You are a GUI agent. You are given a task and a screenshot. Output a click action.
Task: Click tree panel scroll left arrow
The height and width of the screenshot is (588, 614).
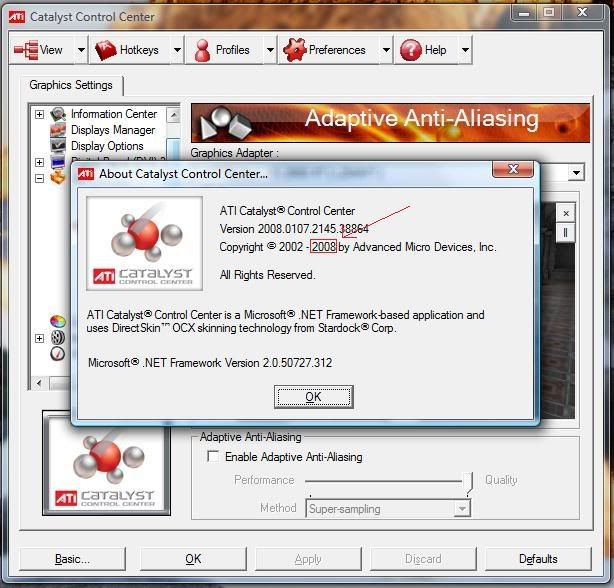39,383
